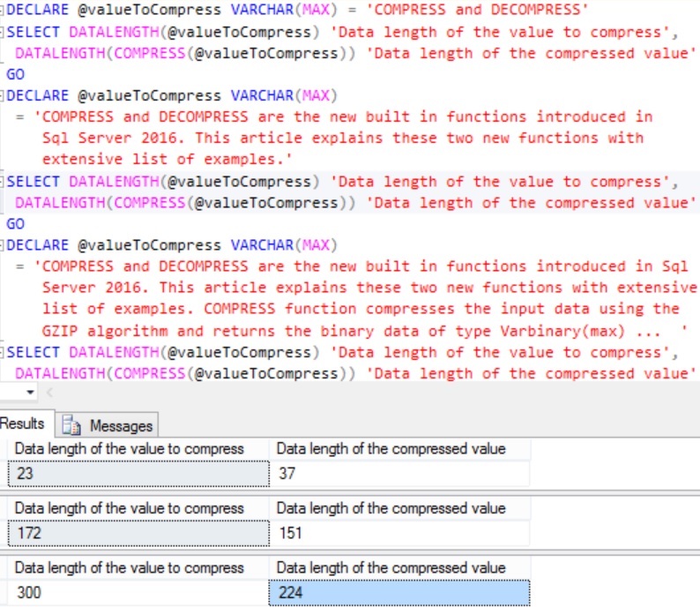
Task: Collapse the first SELECT DATALENGTH statement
Action: pyautogui.click(x=3, y=32)
